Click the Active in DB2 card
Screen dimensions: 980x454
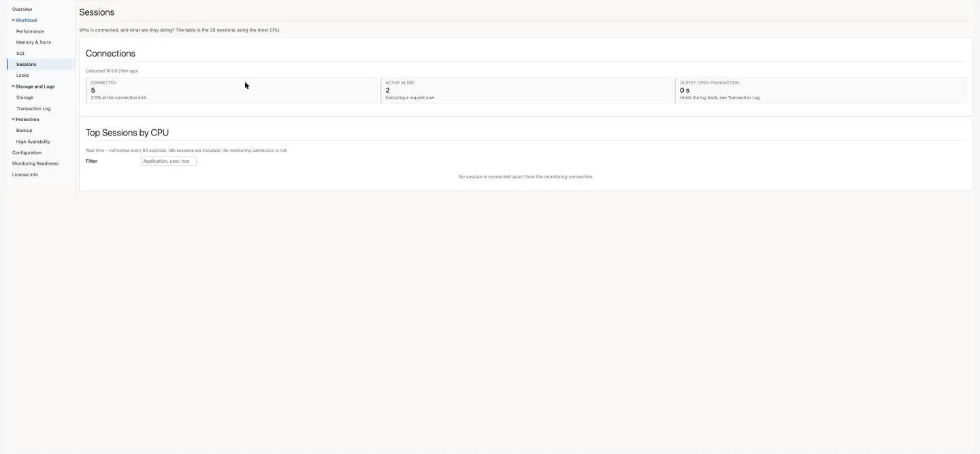527,90
